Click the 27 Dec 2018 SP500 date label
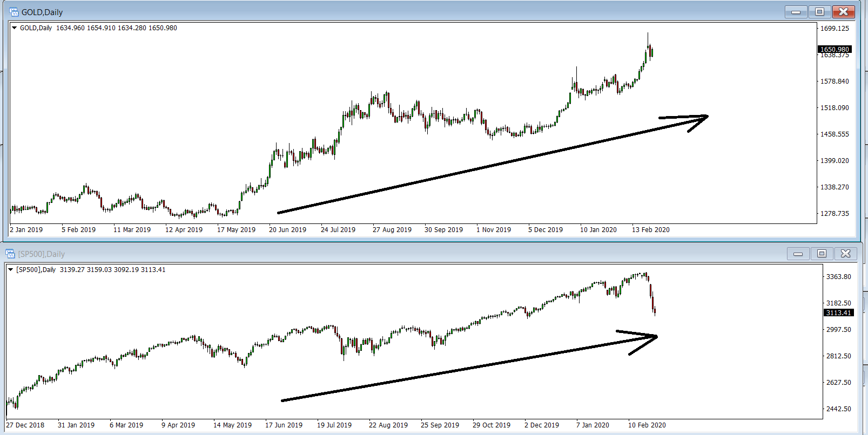Screen dimensions: 868x435 click(25, 425)
